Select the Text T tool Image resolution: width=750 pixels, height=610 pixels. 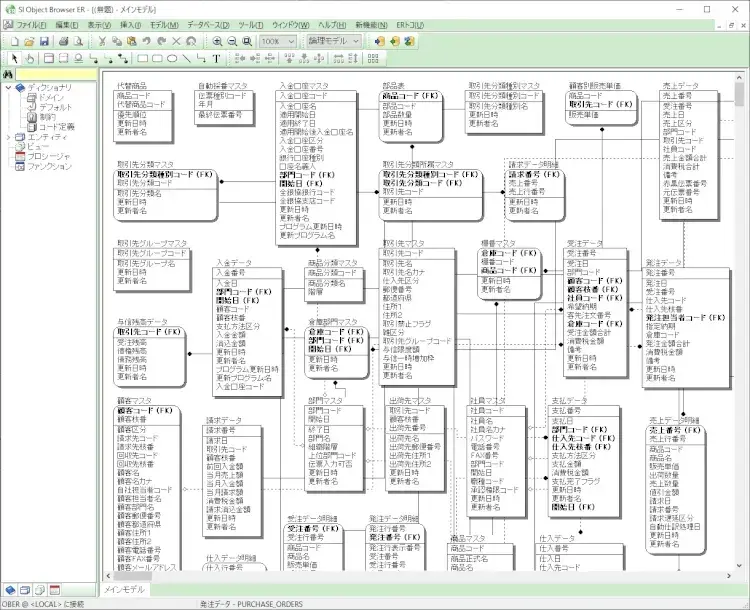click(x=216, y=59)
